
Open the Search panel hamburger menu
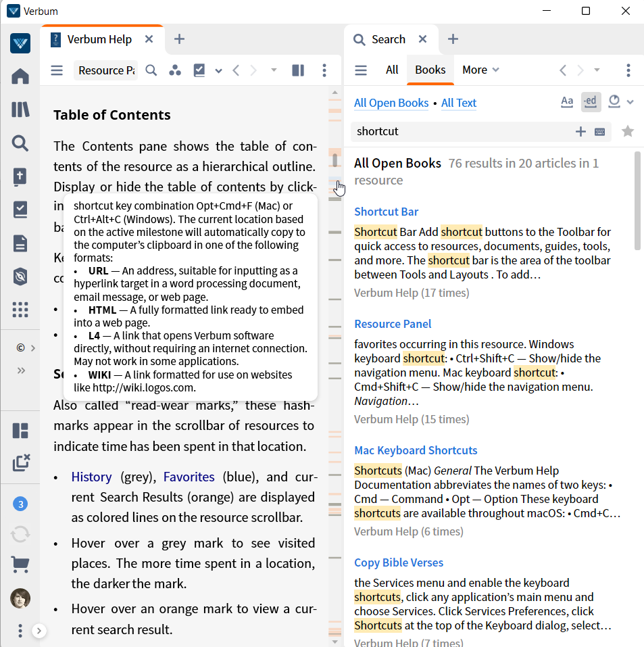[361, 70]
